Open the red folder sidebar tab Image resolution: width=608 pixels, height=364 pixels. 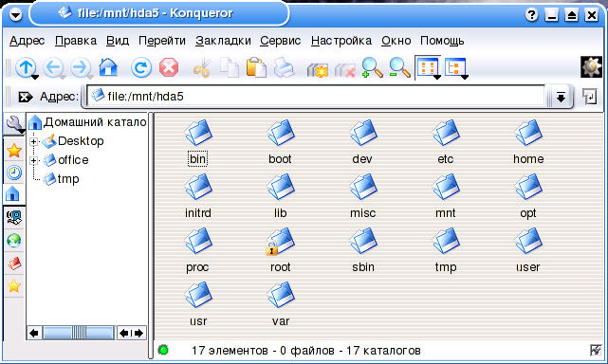pos(14,264)
